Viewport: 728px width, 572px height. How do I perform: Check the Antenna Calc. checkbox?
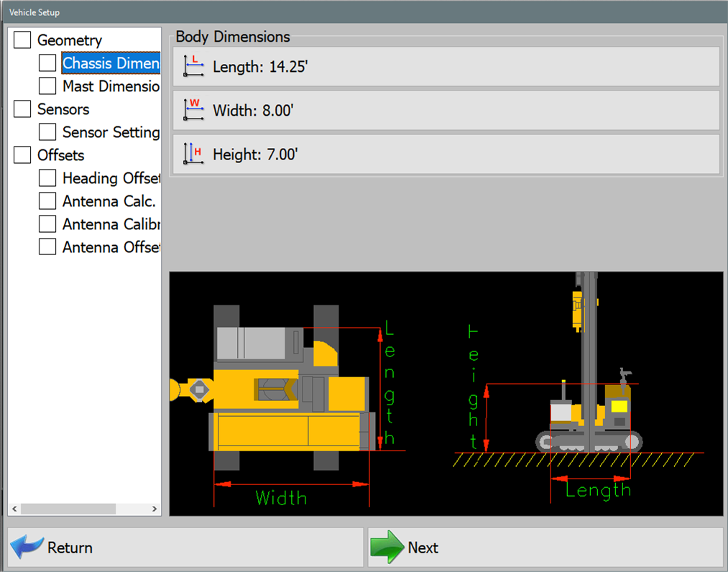47,200
